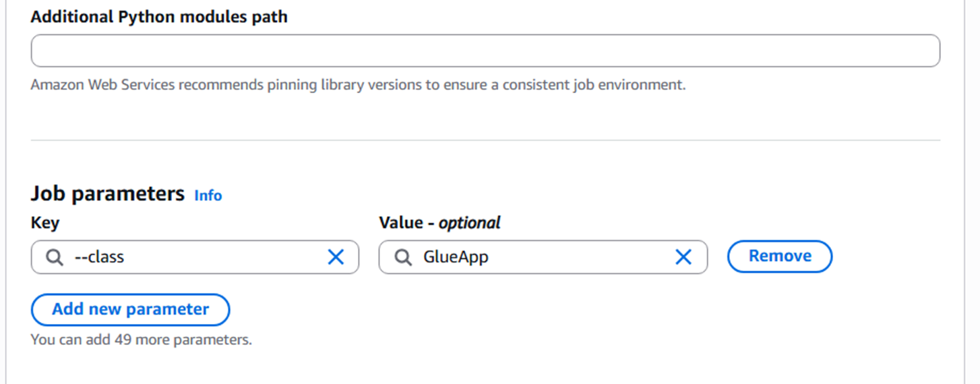The height and width of the screenshot is (384, 980).
Task: Click the Job parameters heading
Action: (107, 194)
